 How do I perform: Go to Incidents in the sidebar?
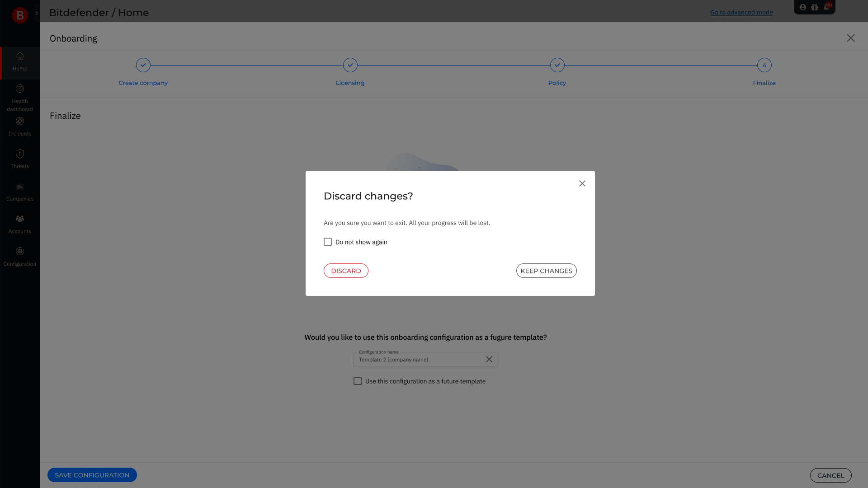(20, 127)
